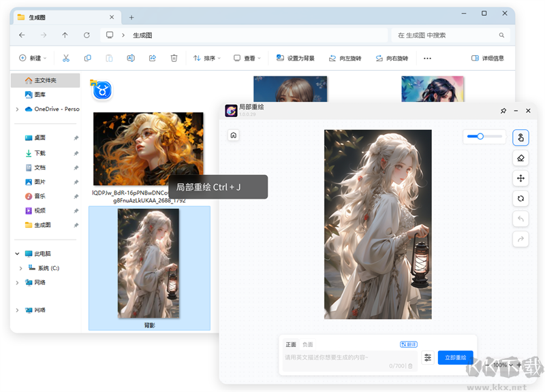Click the 立即重绘 button

pyautogui.click(x=455, y=357)
